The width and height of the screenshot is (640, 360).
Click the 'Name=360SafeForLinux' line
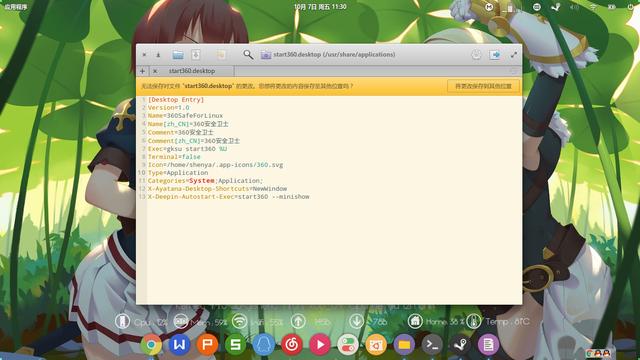coord(185,116)
